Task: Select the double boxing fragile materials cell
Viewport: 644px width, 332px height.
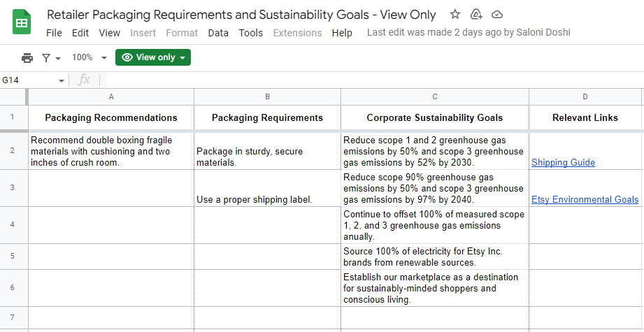Action: coord(111,151)
